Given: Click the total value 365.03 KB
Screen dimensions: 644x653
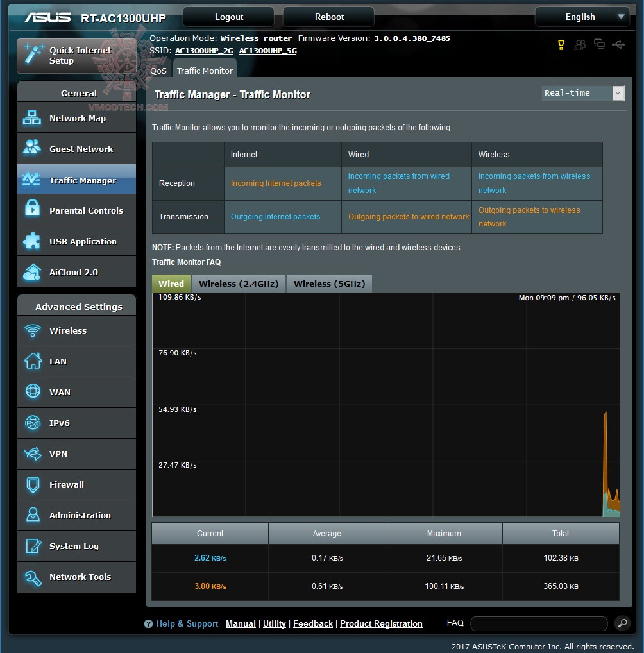Looking at the screenshot, I should tap(561, 586).
